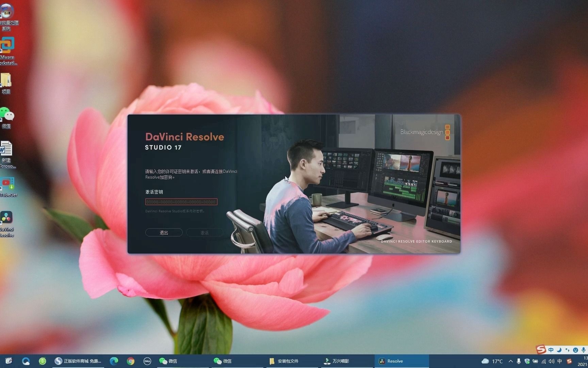Click the Sogou logo on floating IME bar
The width and height of the screenshot is (588, 368).
point(541,350)
